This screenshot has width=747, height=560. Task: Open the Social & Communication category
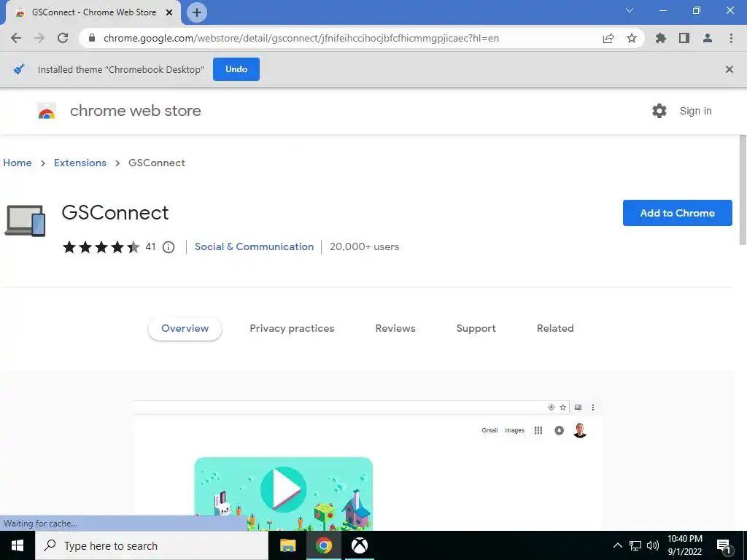(254, 246)
